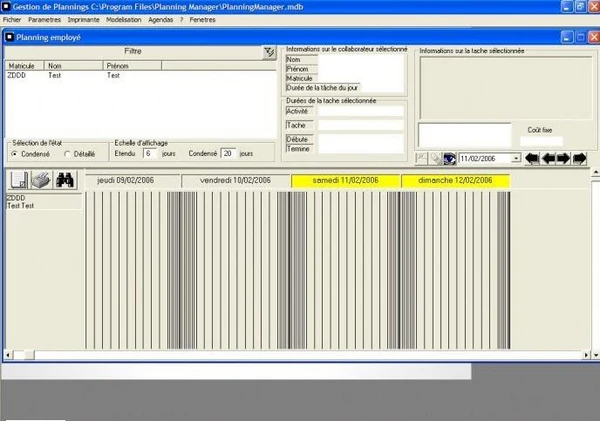This screenshot has height=421, width=600.
Task: Click the Gestion de Plannings title bar icon
Action: (5, 7)
